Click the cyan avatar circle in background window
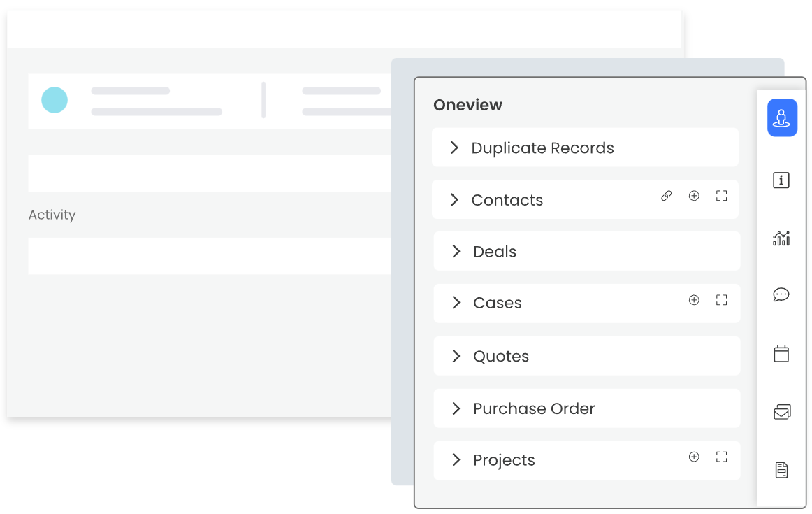 55,100
